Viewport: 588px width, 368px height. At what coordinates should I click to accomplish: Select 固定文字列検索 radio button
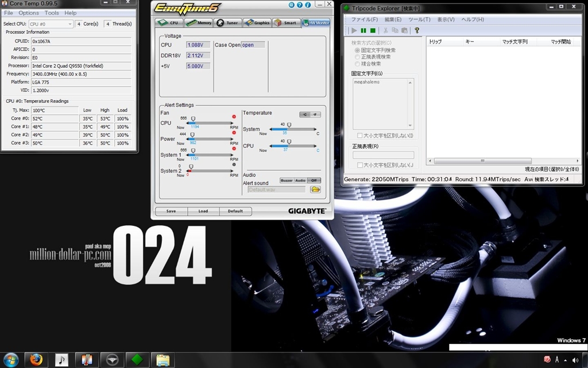coord(357,50)
